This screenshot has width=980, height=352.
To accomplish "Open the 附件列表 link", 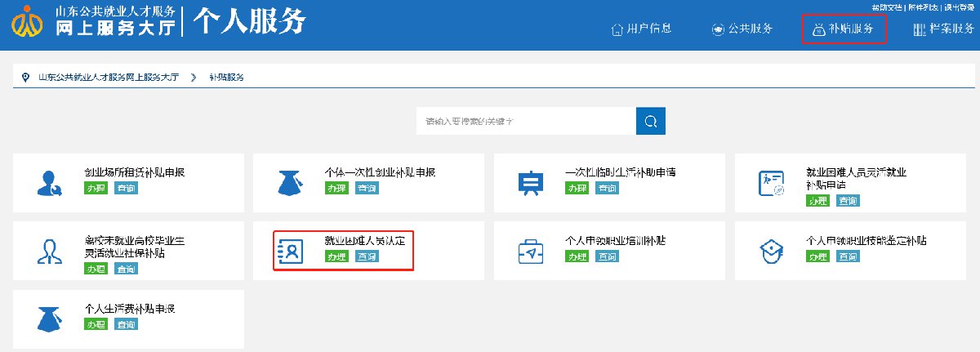I will pos(924,7).
